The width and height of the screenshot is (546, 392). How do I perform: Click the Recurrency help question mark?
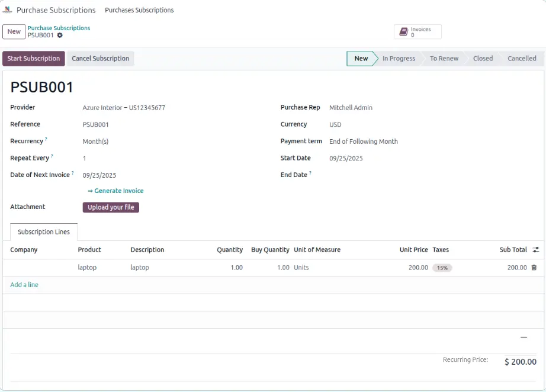pos(46,140)
